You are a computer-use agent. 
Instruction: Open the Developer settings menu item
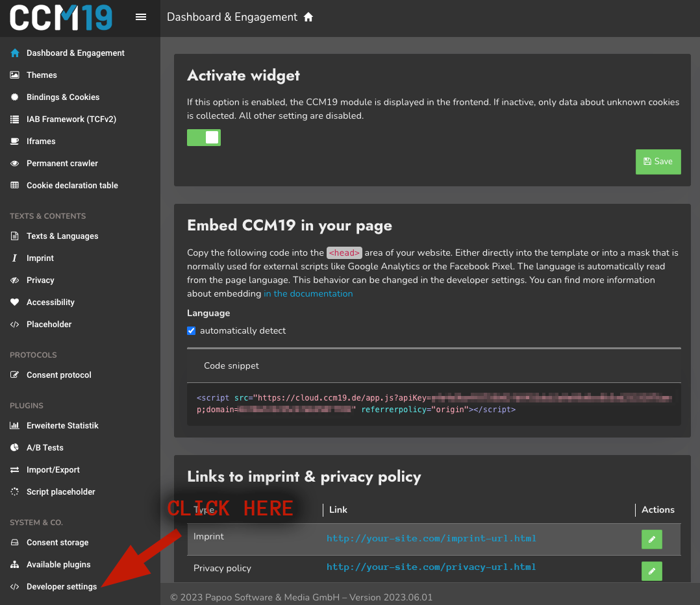click(62, 587)
